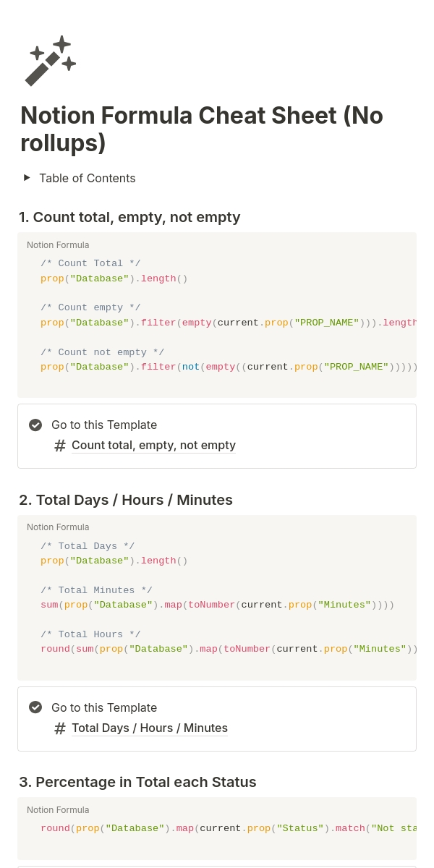Click the first Notion Formula code caption
This screenshot has height=868, width=434.
(58, 245)
